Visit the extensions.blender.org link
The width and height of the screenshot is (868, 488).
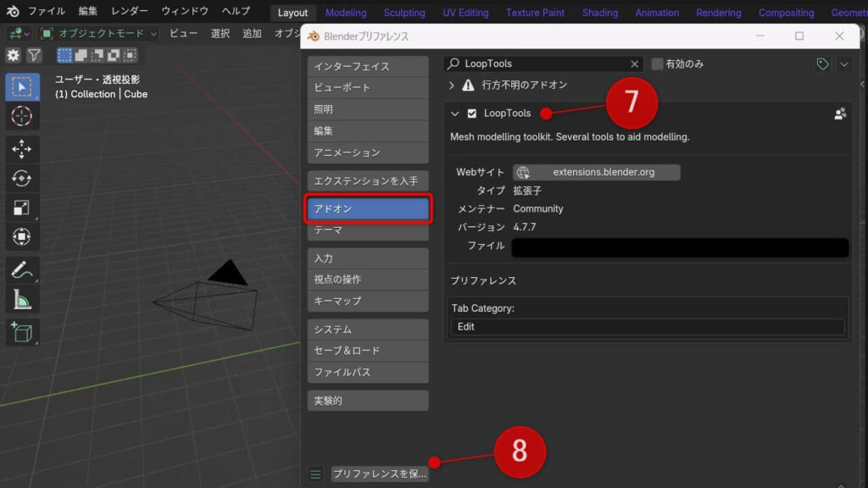coord(596,172)
